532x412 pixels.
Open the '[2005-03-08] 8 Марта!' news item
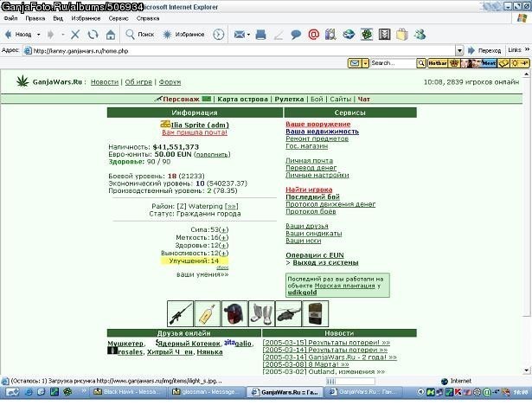pyautogui.click(x=305, y=364)
